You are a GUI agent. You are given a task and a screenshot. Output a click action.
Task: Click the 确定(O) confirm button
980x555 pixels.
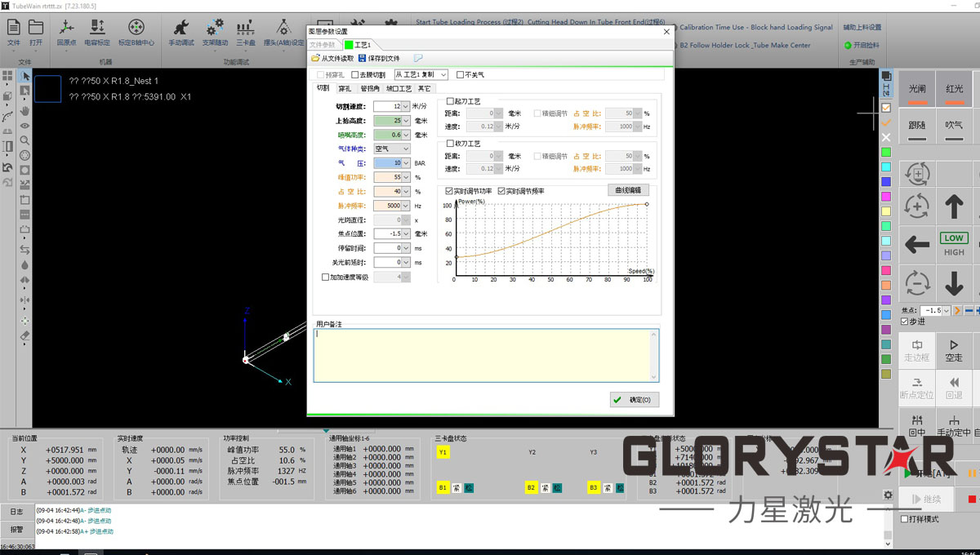point(635,400)
